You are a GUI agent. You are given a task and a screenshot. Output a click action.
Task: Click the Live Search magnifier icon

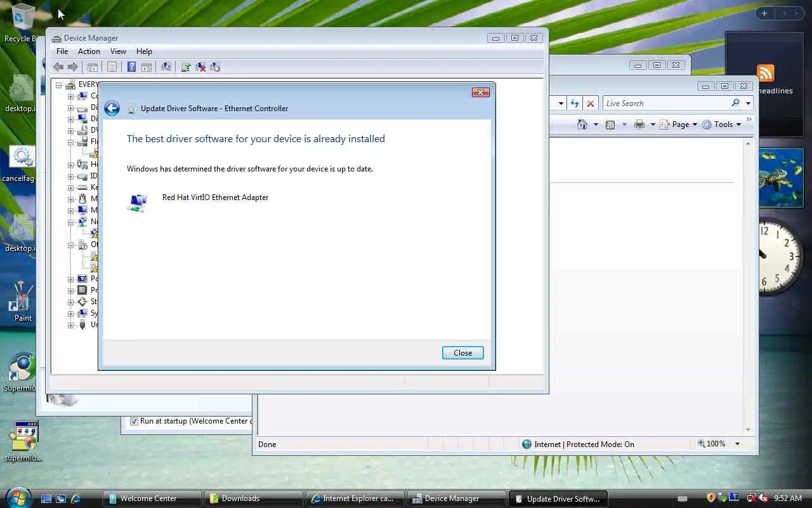pyautogui.click(x=735, y=103)
